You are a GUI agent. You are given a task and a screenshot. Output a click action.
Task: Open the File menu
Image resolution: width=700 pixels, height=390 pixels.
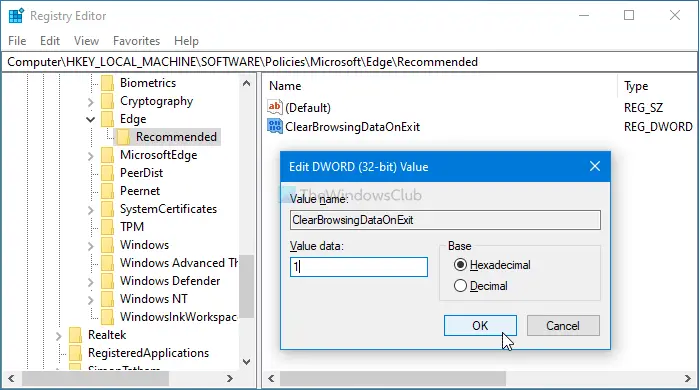[x=17, y=41]
